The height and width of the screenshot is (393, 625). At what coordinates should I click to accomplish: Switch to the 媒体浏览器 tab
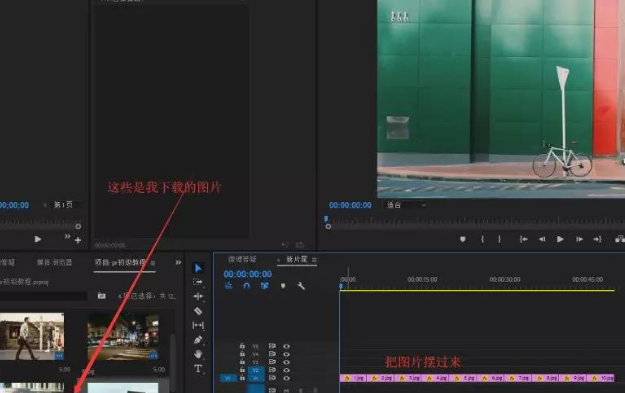tap(54, 262)
